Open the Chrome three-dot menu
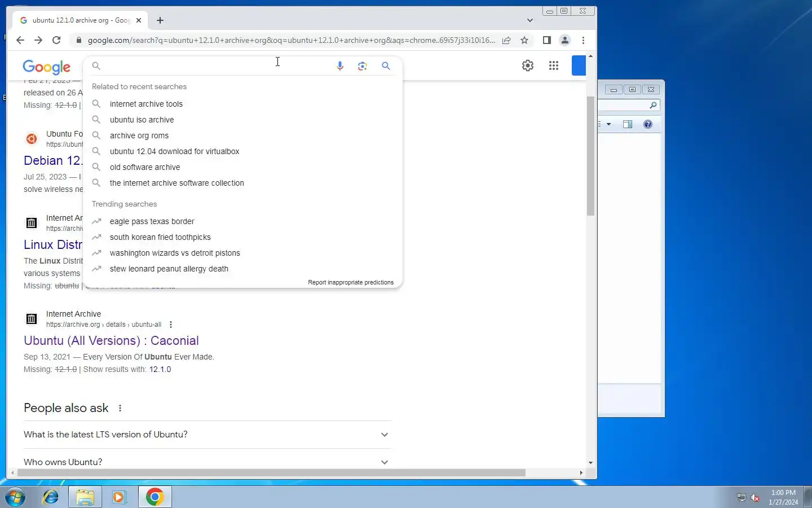The width and height of the screenshot is (812, 508). (x=583, y=40)
